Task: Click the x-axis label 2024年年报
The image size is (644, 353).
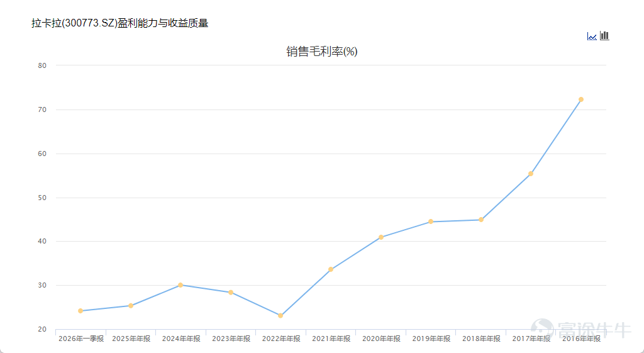Action: [181, 339]
